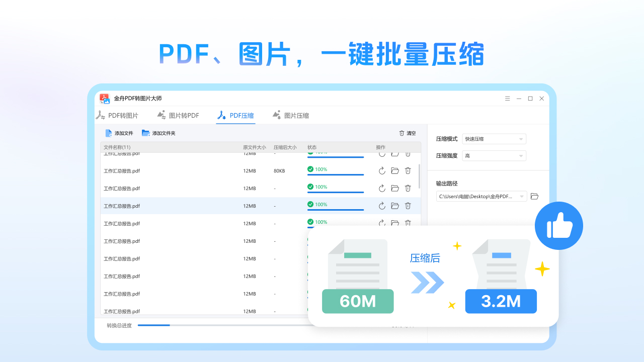Expand the 压缩强度 strength dropdown
The width and height of the screenshot is (644, 362).
point(494,155)
